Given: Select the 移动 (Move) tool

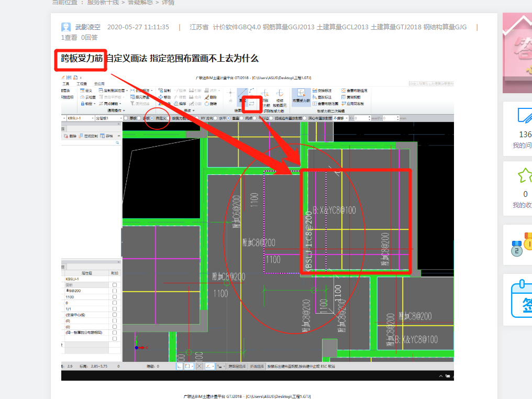Looking at the screenshot, I should tap(164, 97).
